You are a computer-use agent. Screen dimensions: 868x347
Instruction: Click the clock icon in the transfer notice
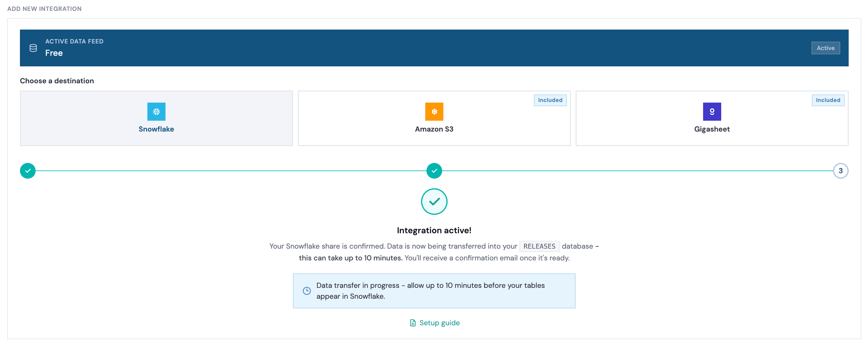click(307, 291)
